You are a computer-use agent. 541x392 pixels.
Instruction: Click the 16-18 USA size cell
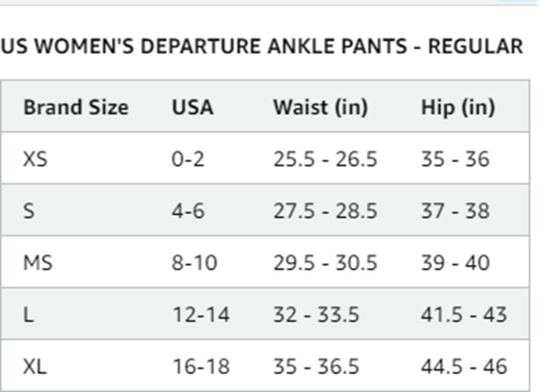tap(201, 365)
